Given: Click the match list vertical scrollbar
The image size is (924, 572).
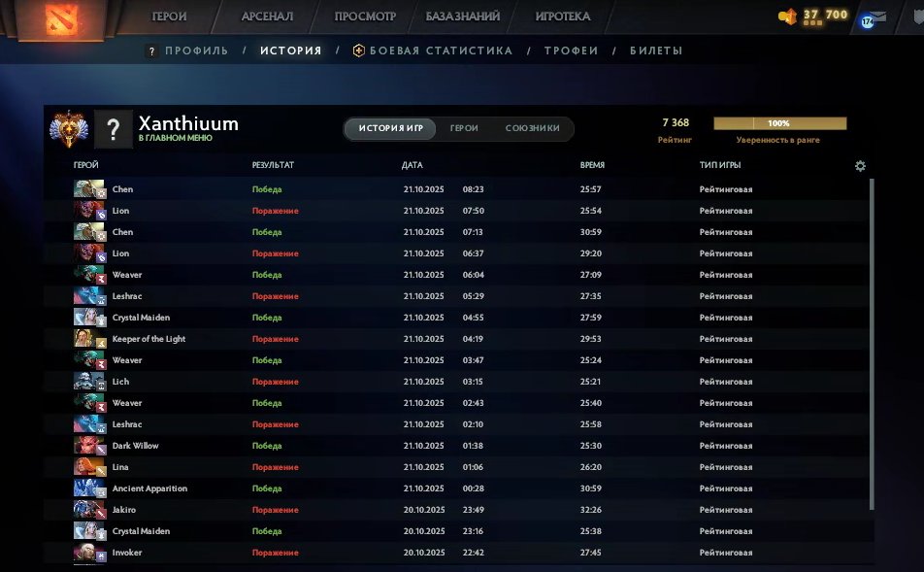Looking at the screenshot, I should click(x=872, y=340).
